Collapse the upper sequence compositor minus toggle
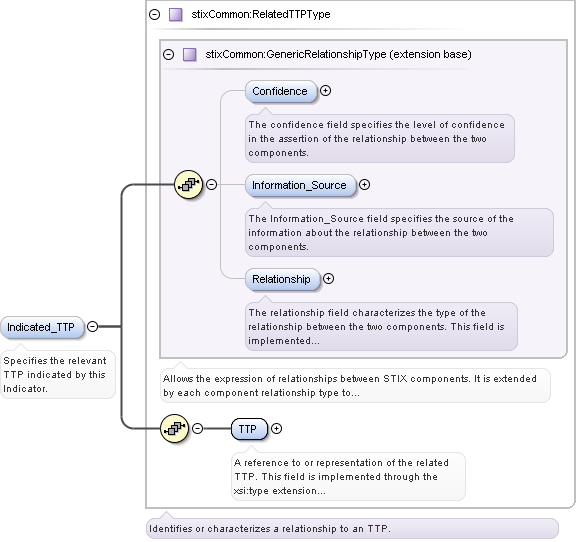 (x=211, y=184)
